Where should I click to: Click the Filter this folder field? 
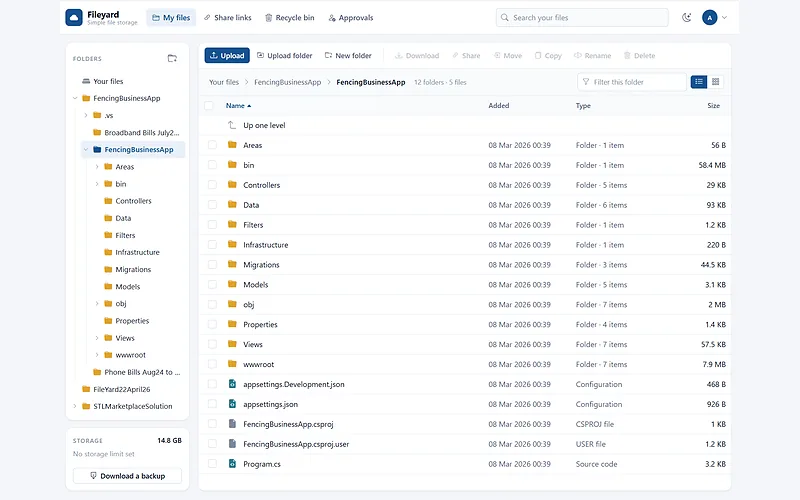(632, 82)
